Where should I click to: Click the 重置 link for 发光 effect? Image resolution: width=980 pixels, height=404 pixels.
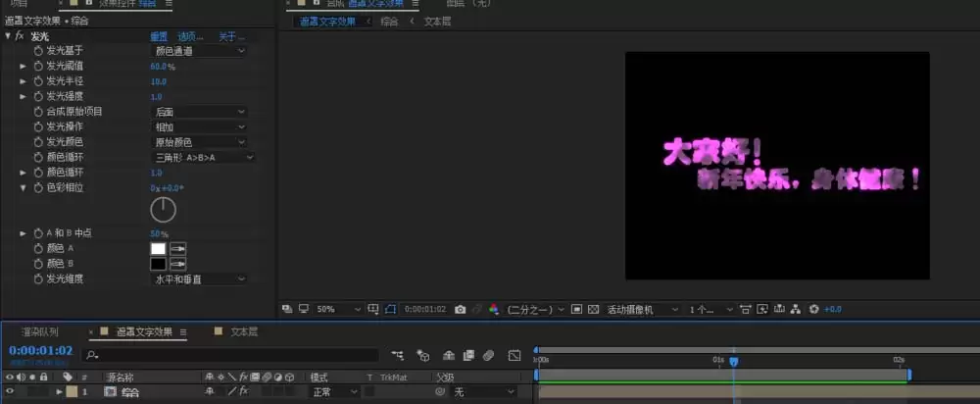[x=158, y=37]
